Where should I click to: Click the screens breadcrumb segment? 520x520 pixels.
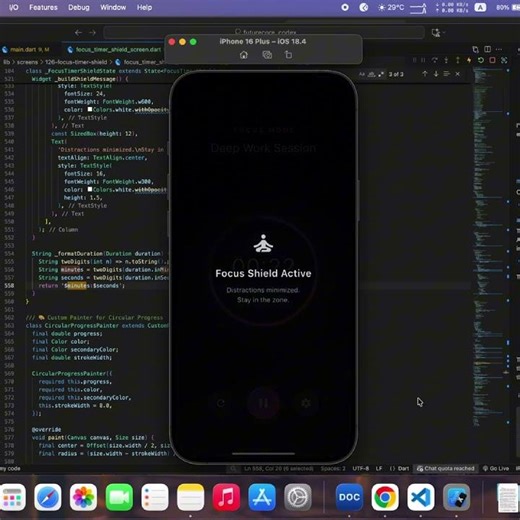[x=27, y=62]
